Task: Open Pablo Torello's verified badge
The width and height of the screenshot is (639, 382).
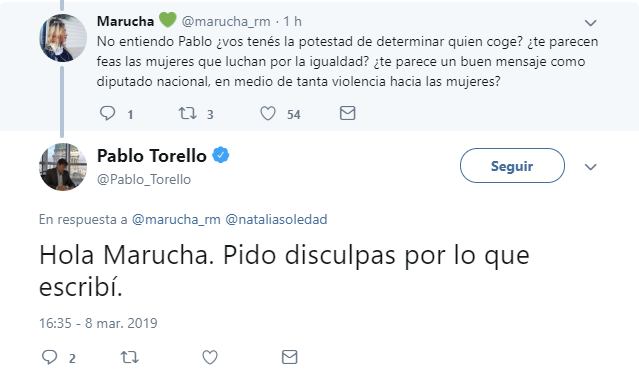Action: click(220, 155)
